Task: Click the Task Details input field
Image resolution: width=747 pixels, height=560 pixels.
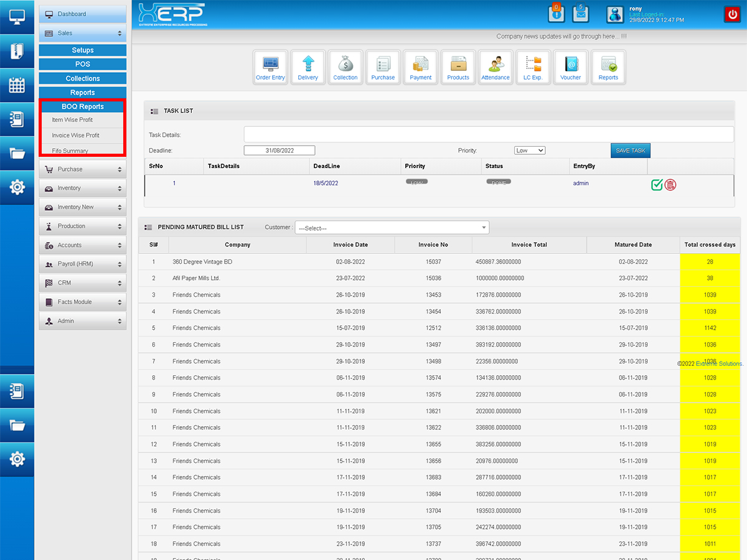Action: click(488, 134)
